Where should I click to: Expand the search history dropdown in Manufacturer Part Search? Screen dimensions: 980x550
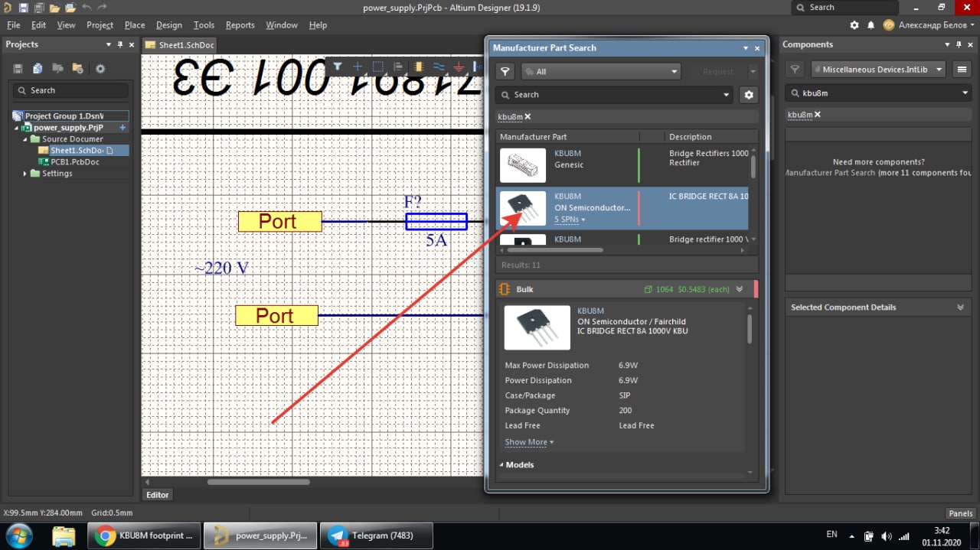point(727,95)
